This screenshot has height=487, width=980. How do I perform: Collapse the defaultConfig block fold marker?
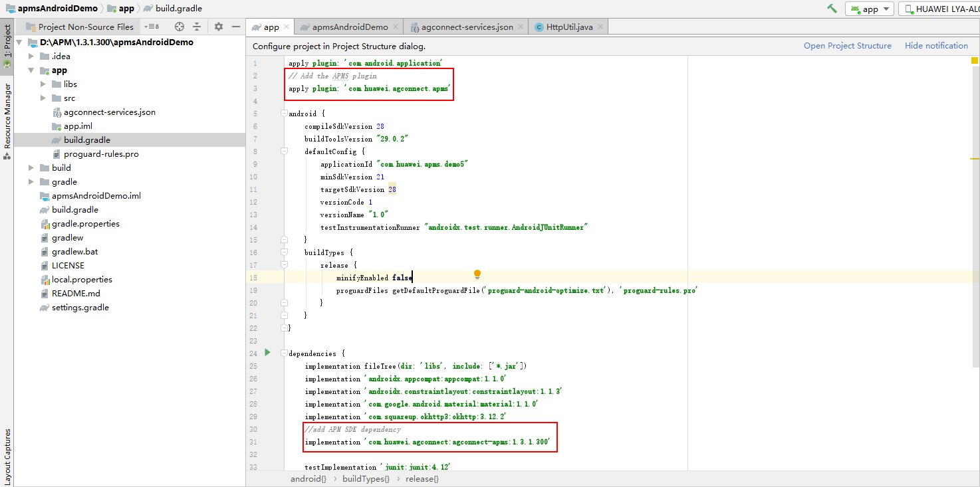click(x=284, y=151)
